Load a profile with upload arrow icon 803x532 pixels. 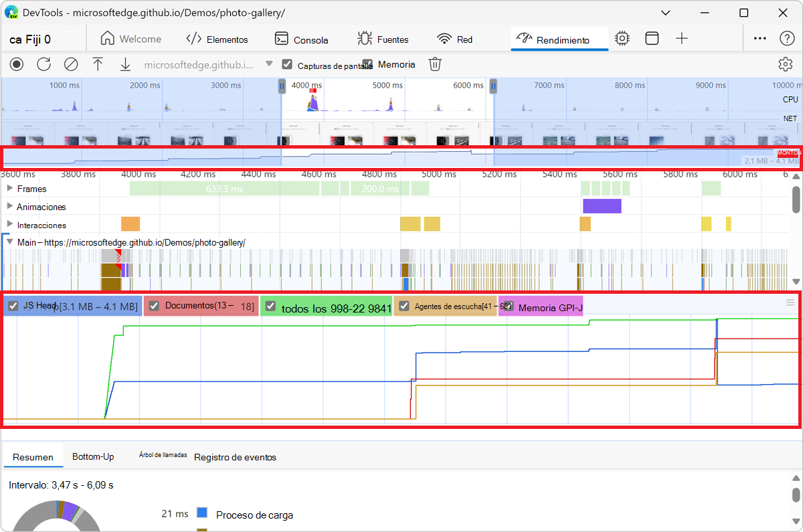point(98,64)
